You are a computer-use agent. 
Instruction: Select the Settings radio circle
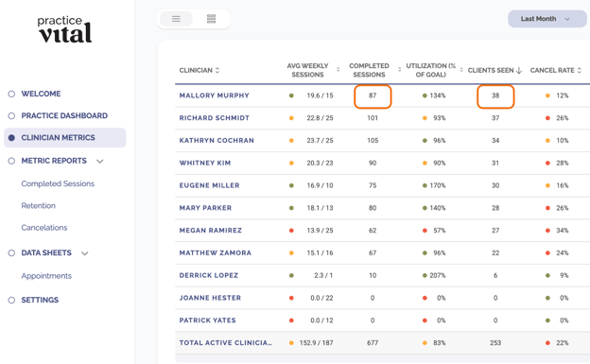pyautogui.click(x=11, y=300)
